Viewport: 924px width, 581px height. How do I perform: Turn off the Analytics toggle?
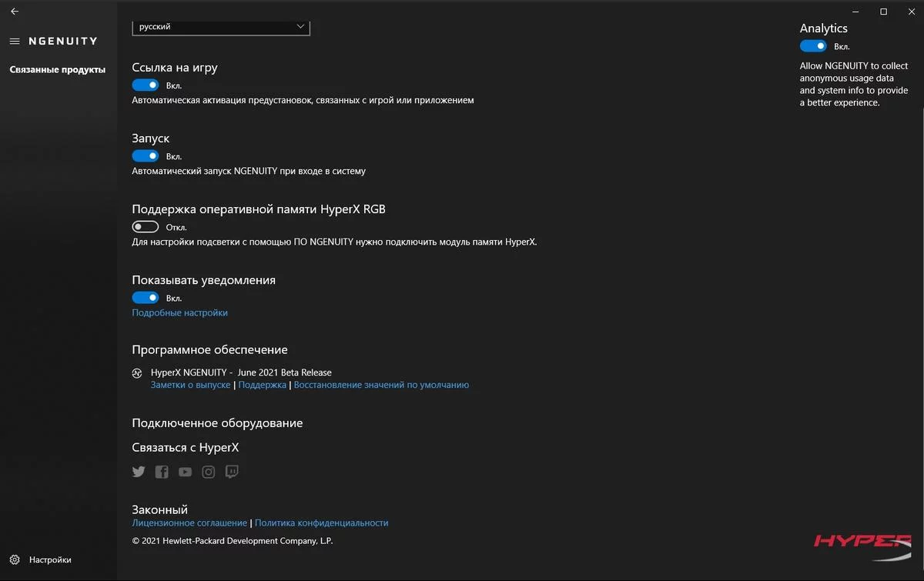813,46
